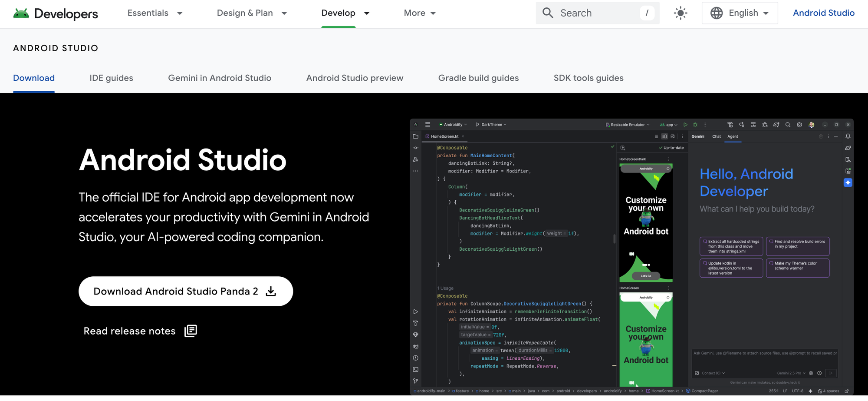Switch editor to Code-only view
The width and height of the screenshot is (868, 401).
click(x=656, y=136)
